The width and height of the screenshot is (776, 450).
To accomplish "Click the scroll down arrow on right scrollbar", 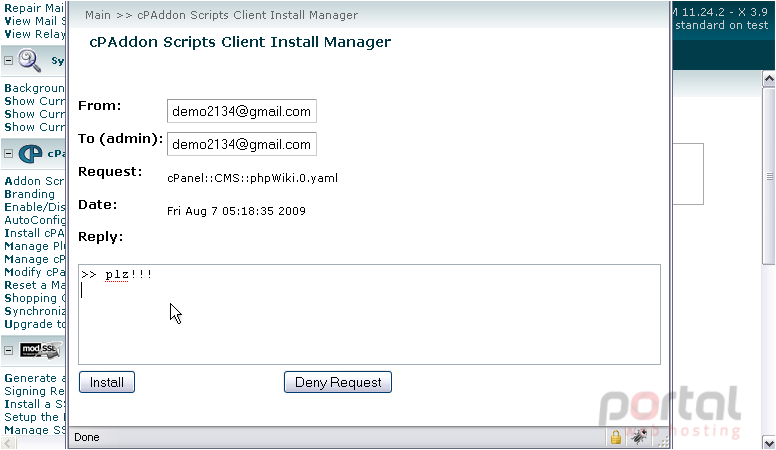I will [769, 442].
